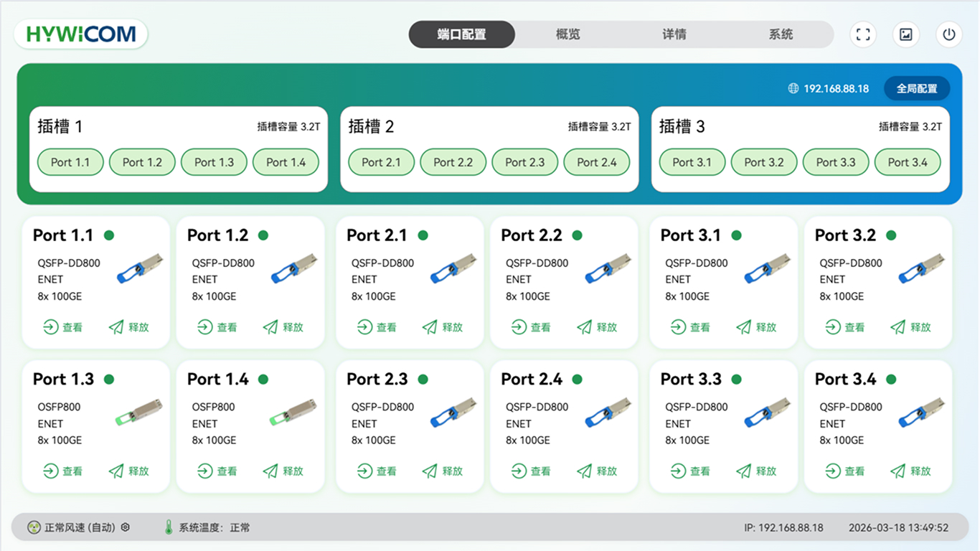980x551 pixels.
Task: Select Port 2.4 in 插槽 2
Action: (597, 162)
